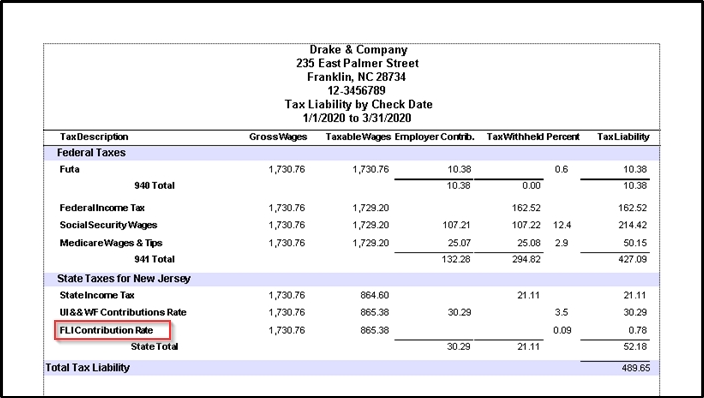Screen dimensions: 704x398
Task: Click Medicare withheld value '25.08'
Action: point(529,243)
